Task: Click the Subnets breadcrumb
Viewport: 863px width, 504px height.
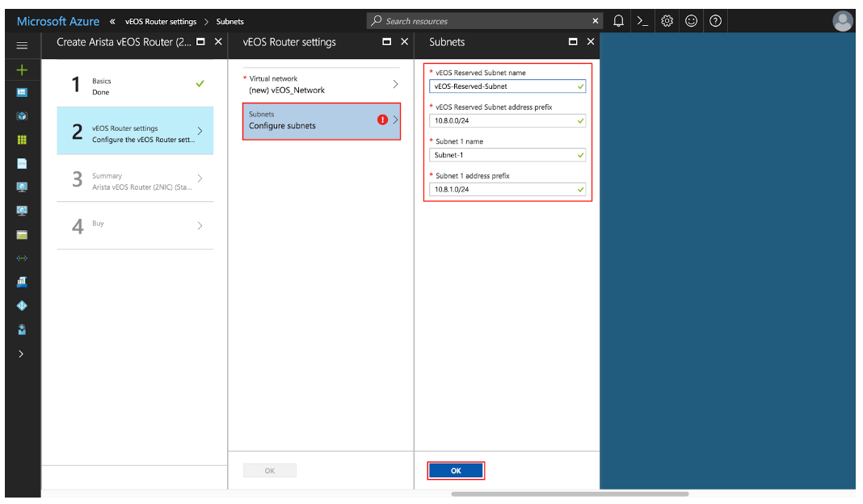Action: (x=230, y=22)
